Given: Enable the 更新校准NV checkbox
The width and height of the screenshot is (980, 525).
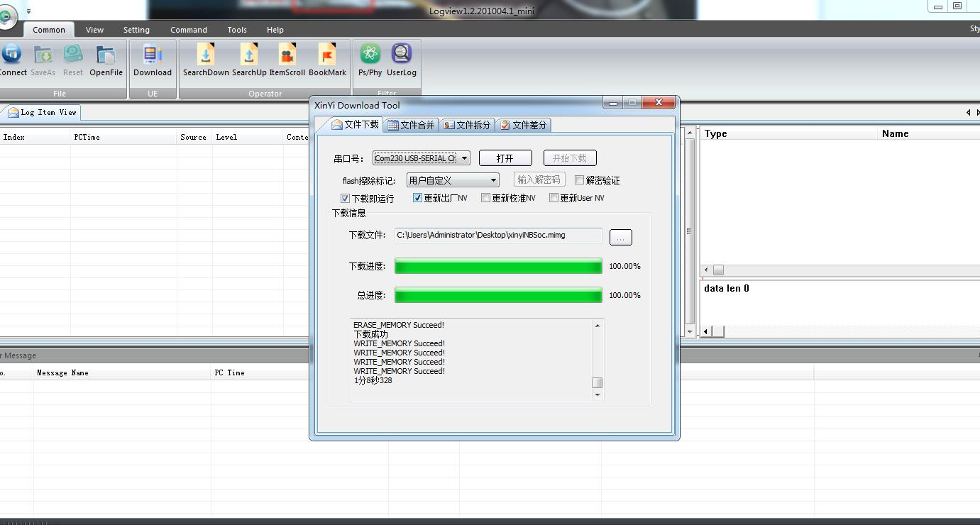Looking at the screenshot, I should [x=486, y=198].
